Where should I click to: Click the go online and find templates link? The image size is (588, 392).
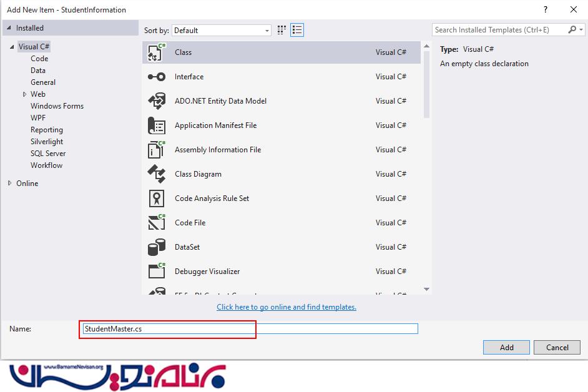click(x=287, y=307)
